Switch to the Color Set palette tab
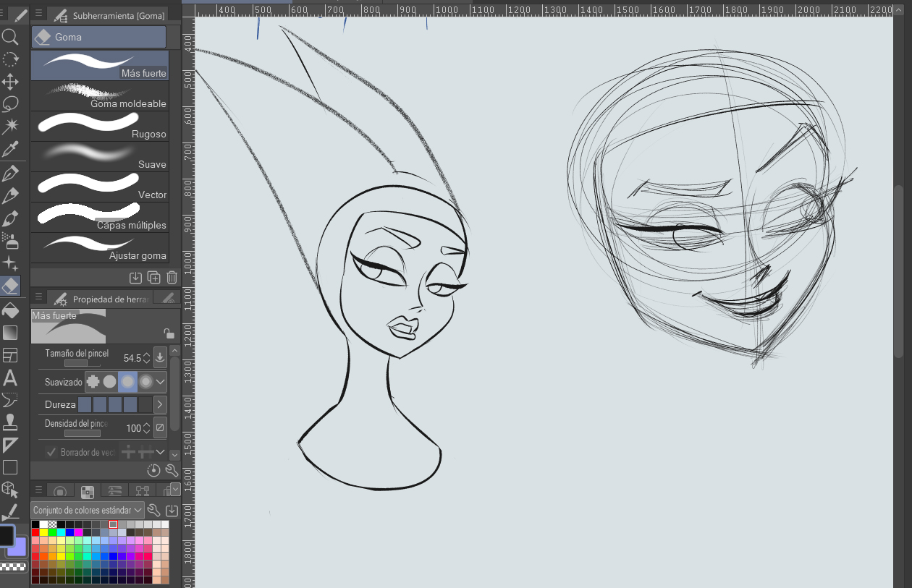The height and width of the screenshot is (588, 912). pos(87,492)
